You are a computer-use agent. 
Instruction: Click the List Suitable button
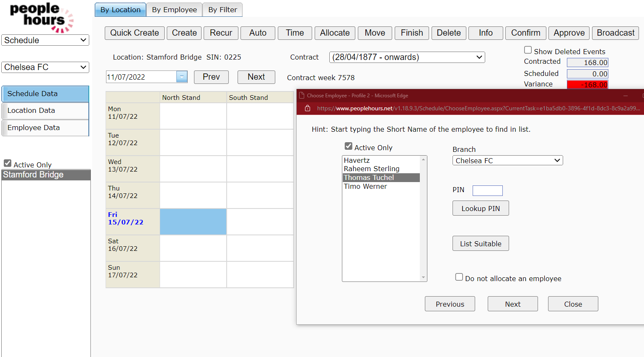click(x=481, y=244)
